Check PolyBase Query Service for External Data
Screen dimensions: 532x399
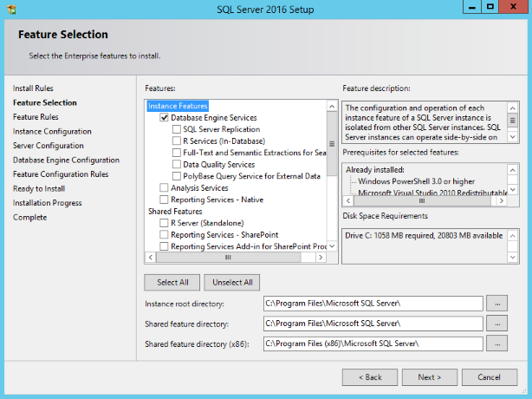pyautogui.click(x=177, y=176)
